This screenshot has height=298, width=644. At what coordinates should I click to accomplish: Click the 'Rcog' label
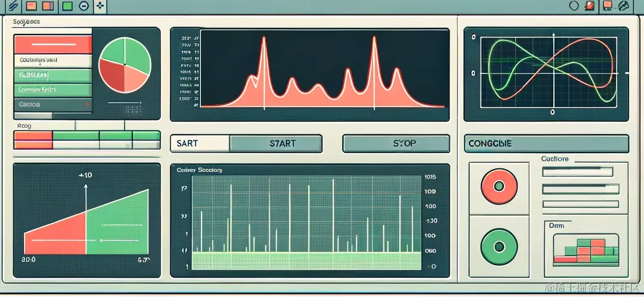24,126
